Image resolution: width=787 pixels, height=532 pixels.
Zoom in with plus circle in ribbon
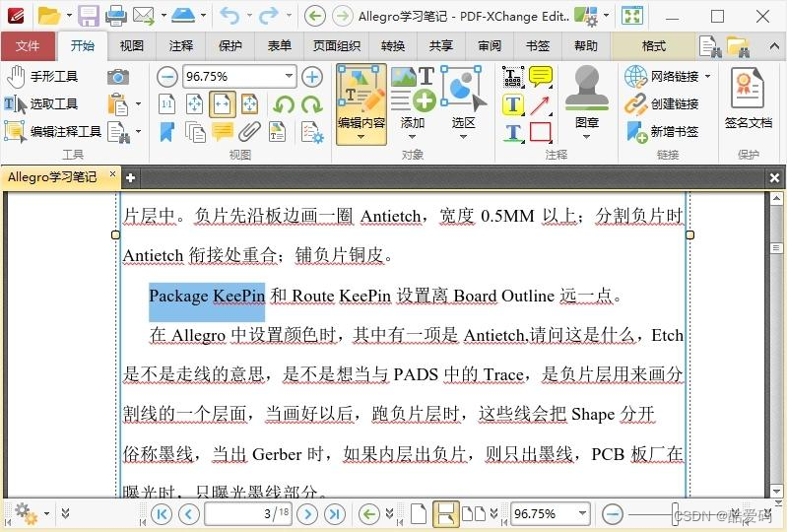point(312,77)
